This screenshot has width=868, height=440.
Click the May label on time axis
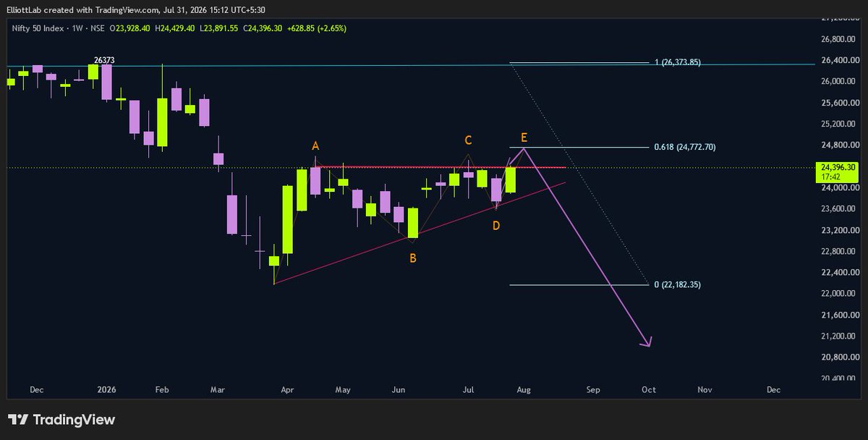click(x=343, y=389)
